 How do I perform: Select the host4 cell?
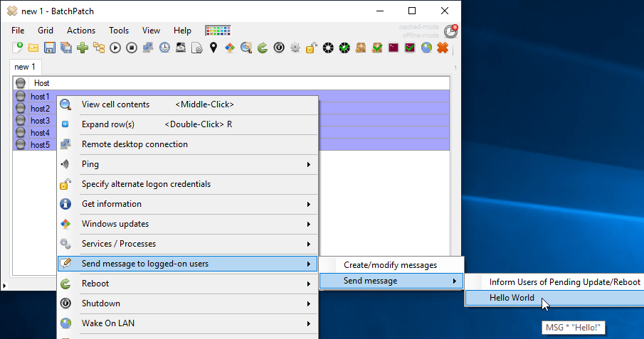(x=40, y=133)
